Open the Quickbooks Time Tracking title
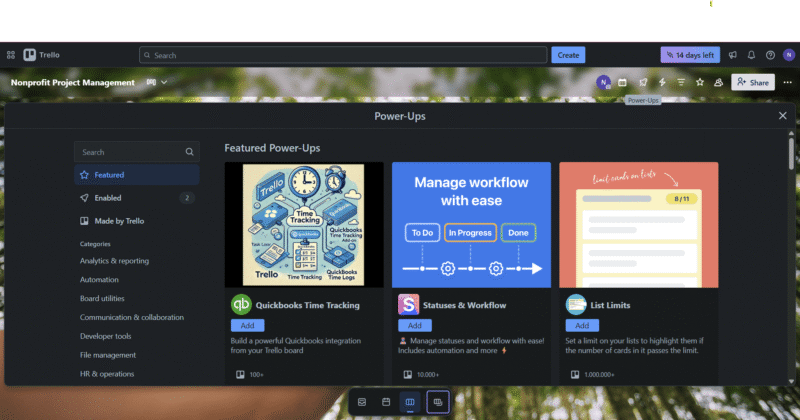Image resolution: width=800 pixels, height=420 pixels. [x=308, y=305]
